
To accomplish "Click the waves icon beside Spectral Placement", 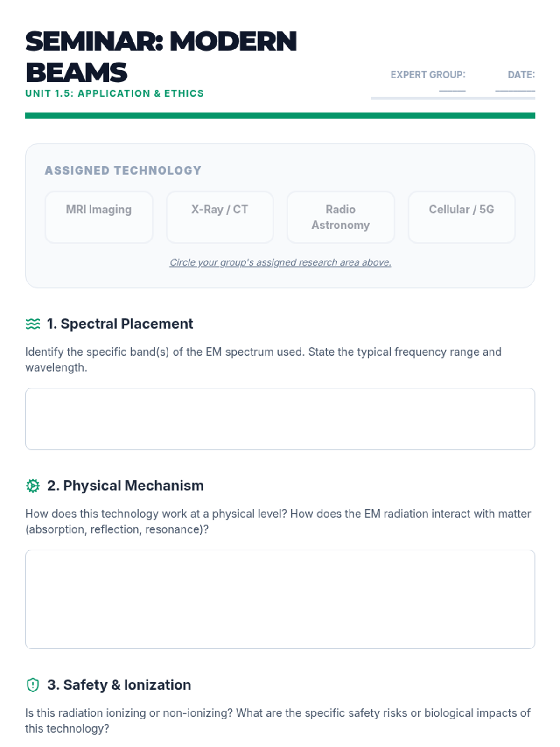I will pos(33,324).
